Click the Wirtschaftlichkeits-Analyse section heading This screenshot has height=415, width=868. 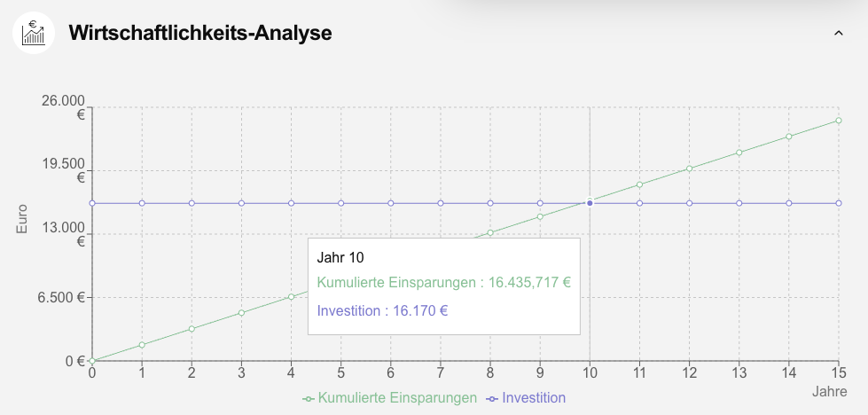(200, 34)
